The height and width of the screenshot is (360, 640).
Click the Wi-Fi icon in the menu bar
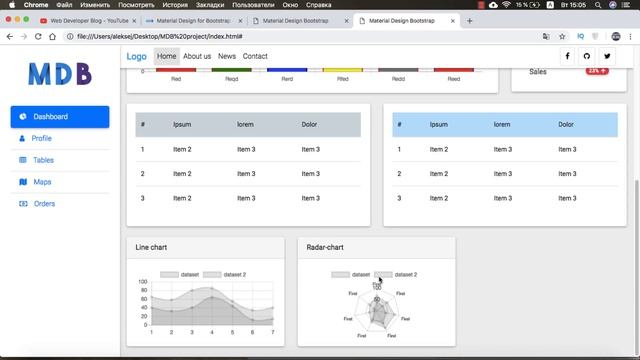(x=507, y=5)
